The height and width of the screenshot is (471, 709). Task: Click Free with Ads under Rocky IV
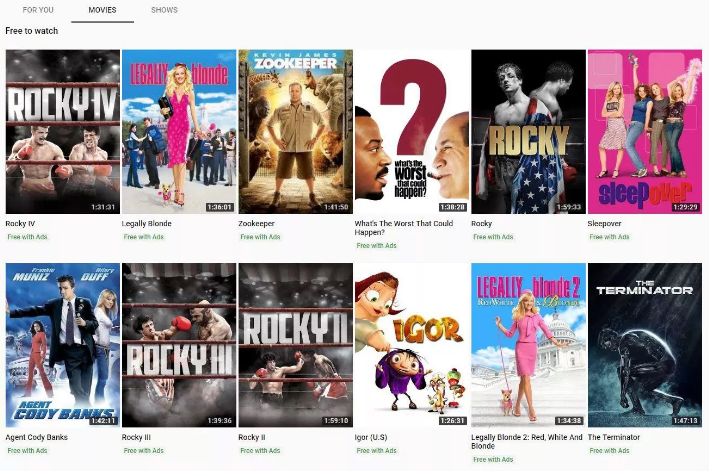click(28, 237)
